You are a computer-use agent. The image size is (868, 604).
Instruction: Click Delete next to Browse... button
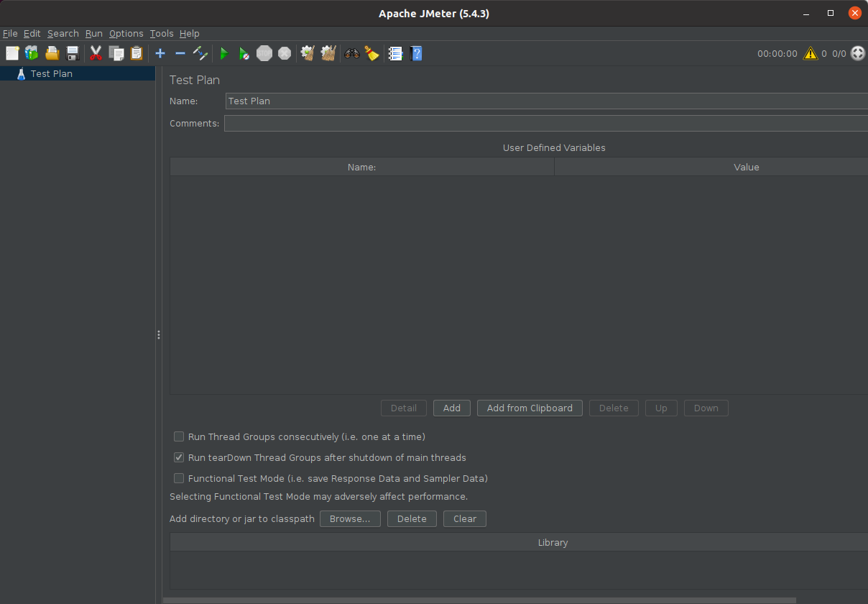(412, 518)
